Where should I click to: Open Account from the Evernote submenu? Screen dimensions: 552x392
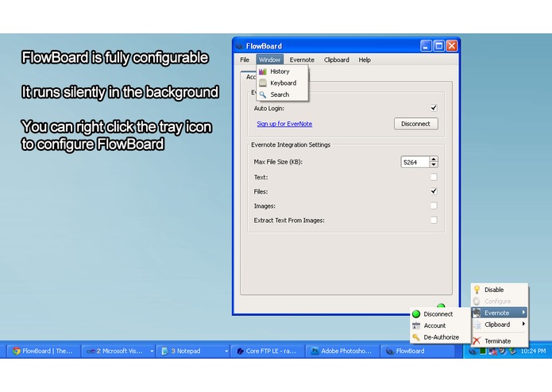[440, 325]
